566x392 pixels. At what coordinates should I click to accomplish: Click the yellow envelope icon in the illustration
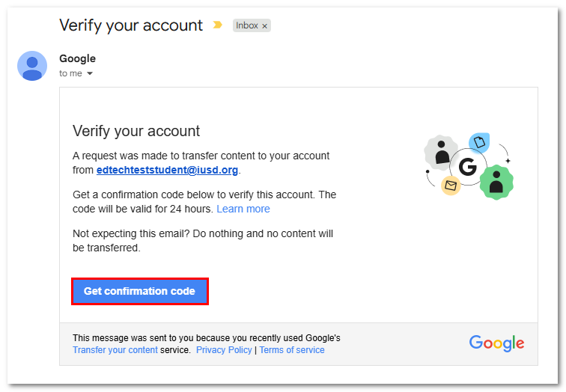pos(451,186)
